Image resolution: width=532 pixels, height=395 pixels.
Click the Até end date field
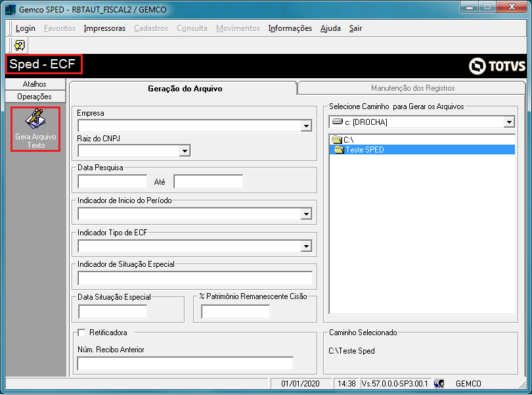coord(208,181)
